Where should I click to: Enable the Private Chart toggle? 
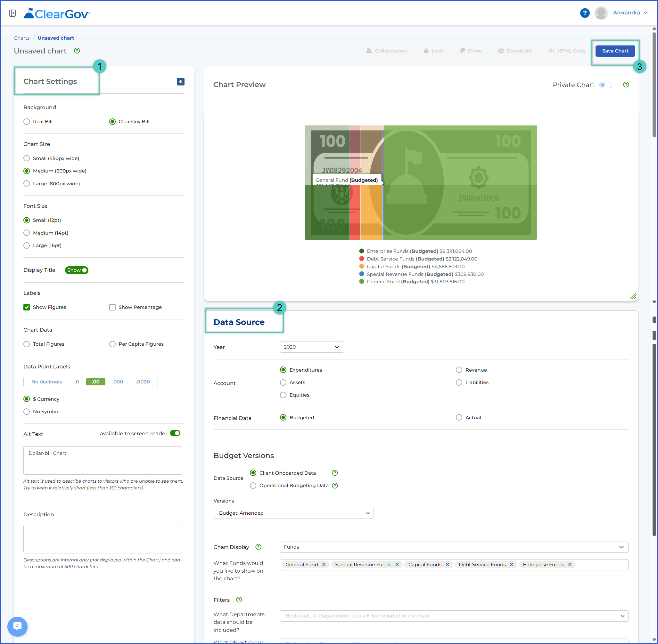pyautogui.click(x=605, y=85)
